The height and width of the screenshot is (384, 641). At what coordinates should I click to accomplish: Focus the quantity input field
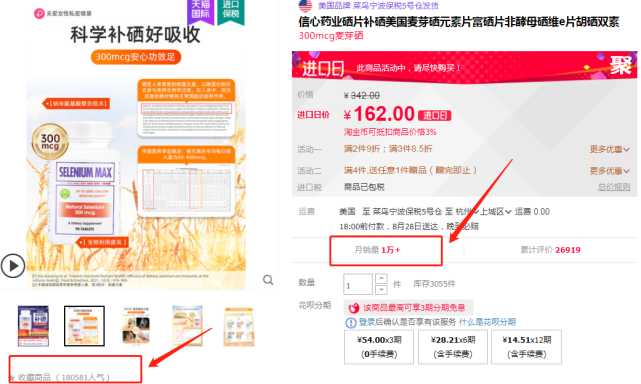click(358, 284)
